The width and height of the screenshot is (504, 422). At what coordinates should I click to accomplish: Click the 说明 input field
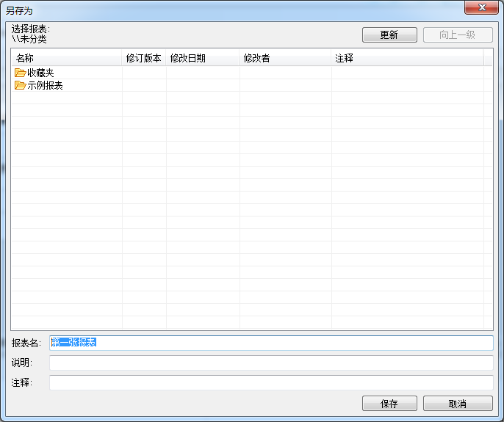(271, 363)
